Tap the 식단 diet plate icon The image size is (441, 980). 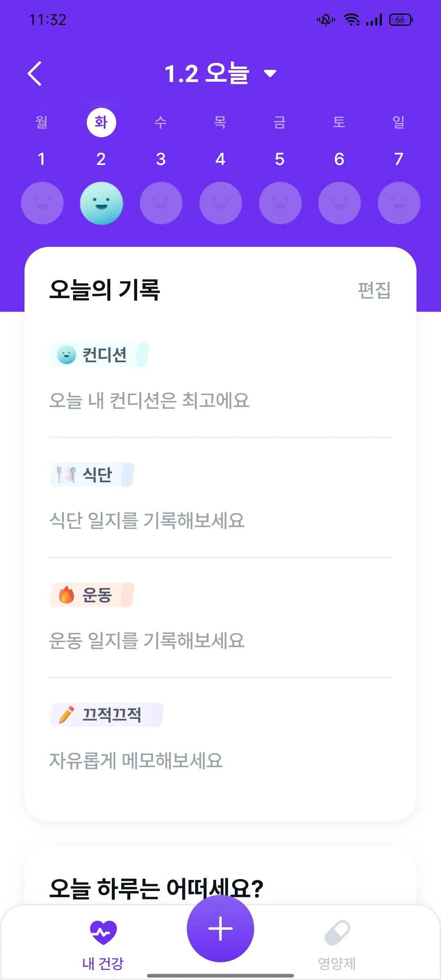(67, 474)
